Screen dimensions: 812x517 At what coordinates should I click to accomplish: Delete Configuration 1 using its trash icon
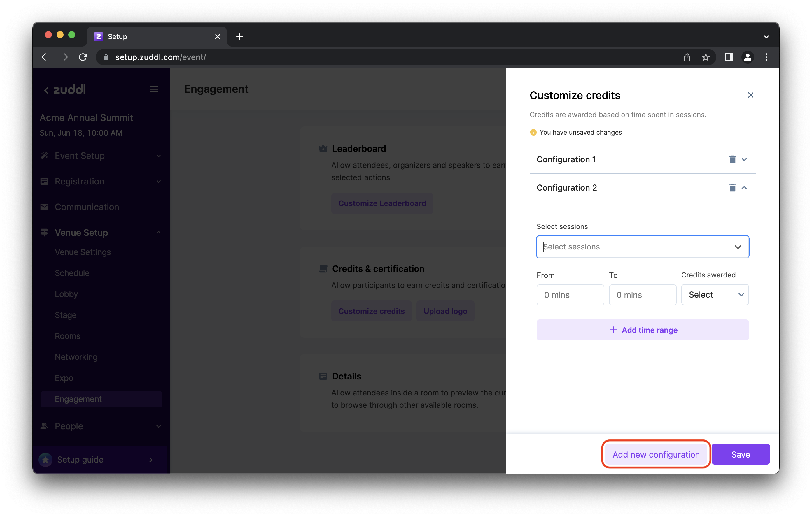(732, 159)
